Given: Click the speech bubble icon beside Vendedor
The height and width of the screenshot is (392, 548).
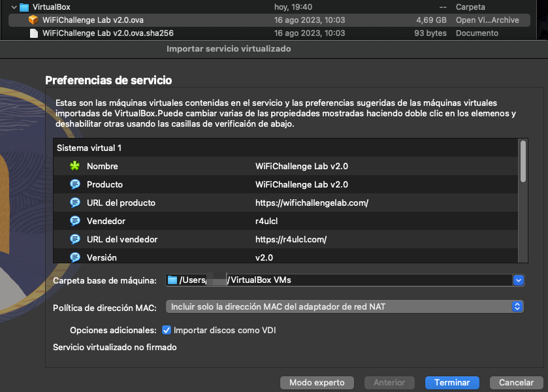Looking at the screenshot, I should point(75,221).
